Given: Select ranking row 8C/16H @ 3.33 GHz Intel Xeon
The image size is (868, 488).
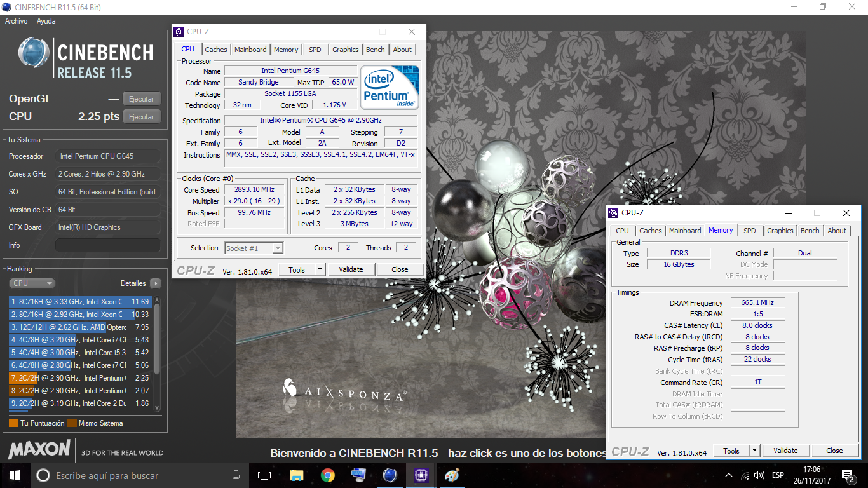Looking at the screenshot, I should [79, 302].
